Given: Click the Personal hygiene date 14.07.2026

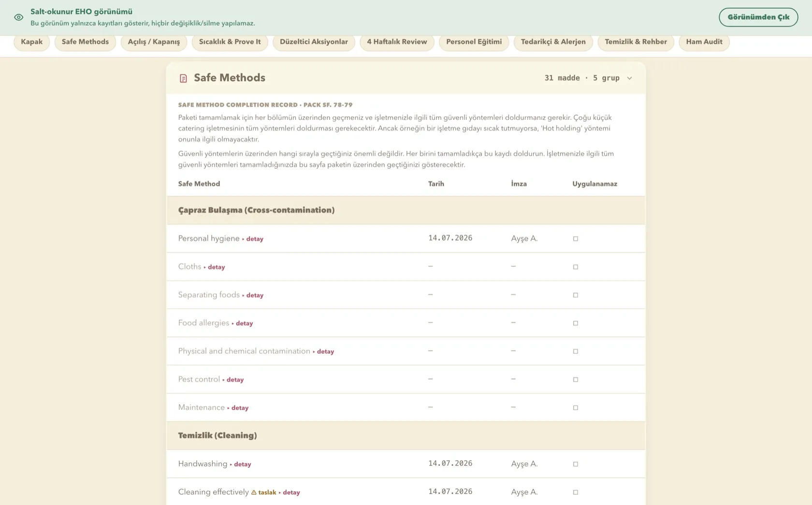Looking at the screenshot, I should click(450, 238).
